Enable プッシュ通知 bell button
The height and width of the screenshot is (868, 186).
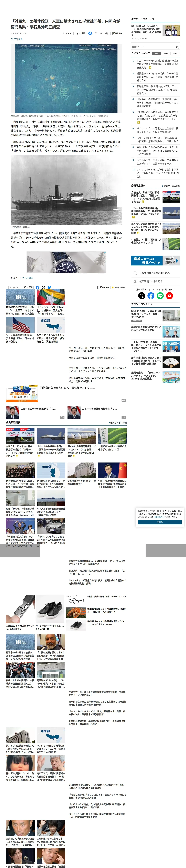point(118,287)
